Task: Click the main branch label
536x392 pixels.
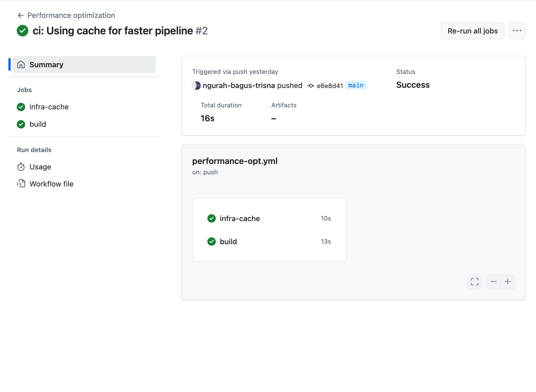Action: point(356,85)
